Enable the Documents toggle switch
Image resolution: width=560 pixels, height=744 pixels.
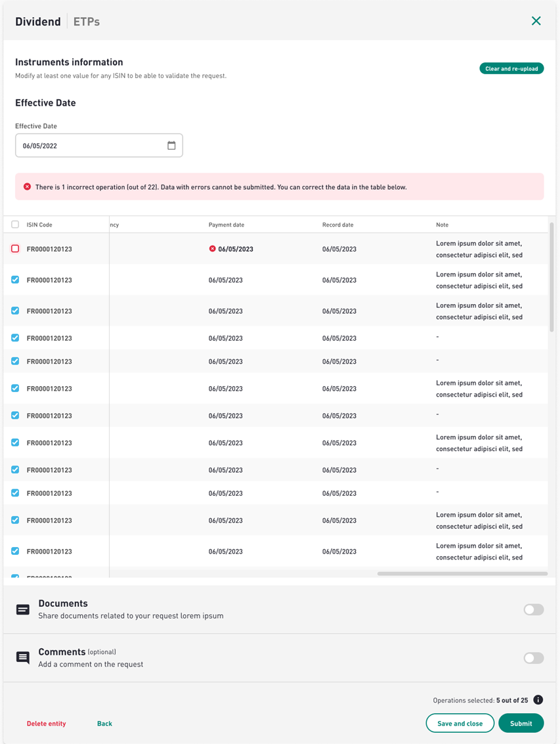pos(533,609)
